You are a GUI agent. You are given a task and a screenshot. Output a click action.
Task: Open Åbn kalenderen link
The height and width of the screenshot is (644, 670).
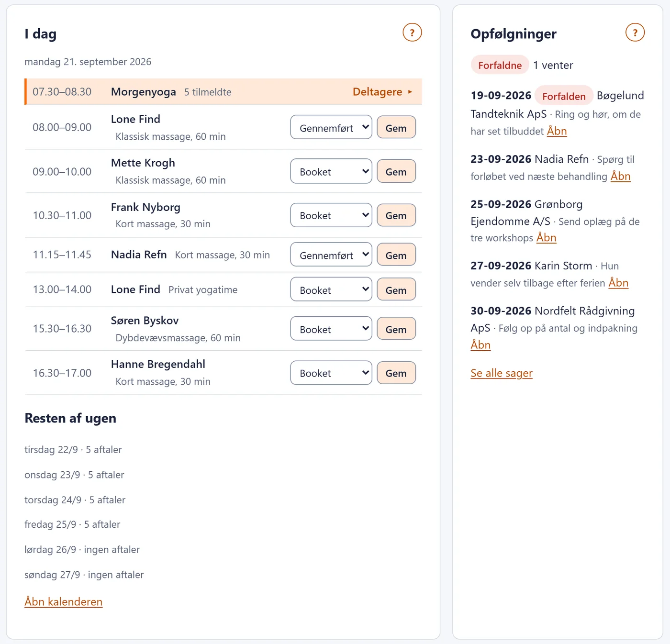tap(64, 601)
